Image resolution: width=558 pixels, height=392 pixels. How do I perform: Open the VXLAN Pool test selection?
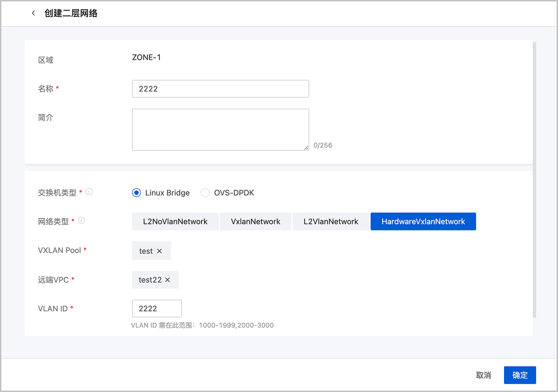[146, 251]
